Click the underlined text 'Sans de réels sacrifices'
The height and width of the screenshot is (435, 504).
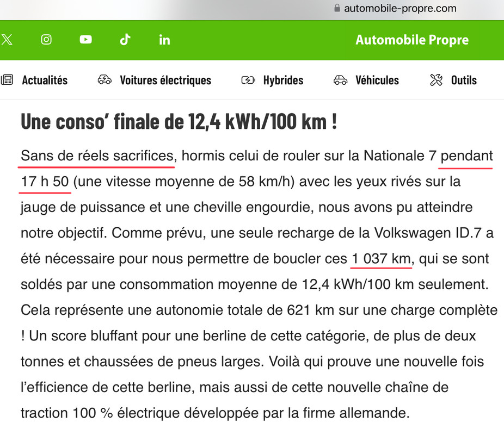97,156
